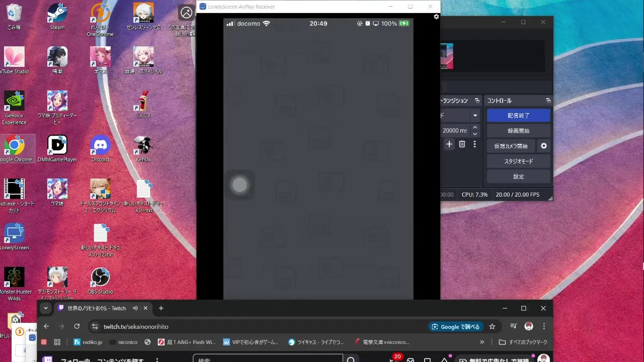Open the radiko.jp bookmark

click(88, 342)
